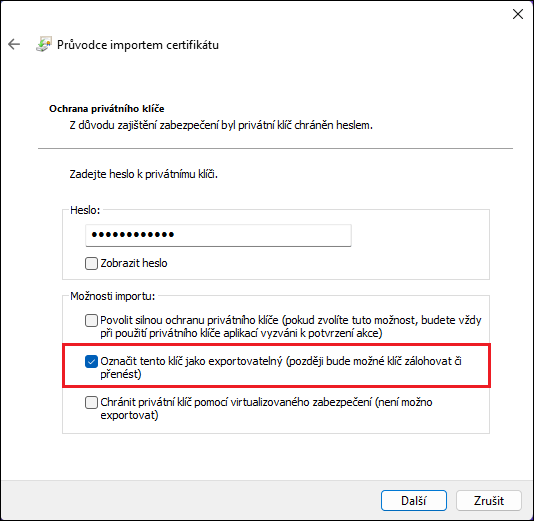Check the Chránit privátní klíč virtualizovaného zabezpečení box
This screenshot has height=522, width=535.
[x=91, y=403]
